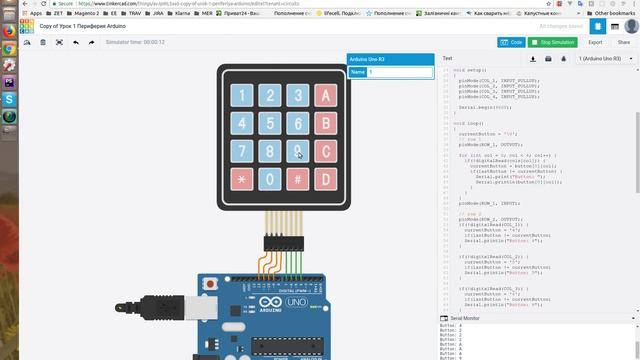
Task: Click the download code icon
Action: [533, 59]
